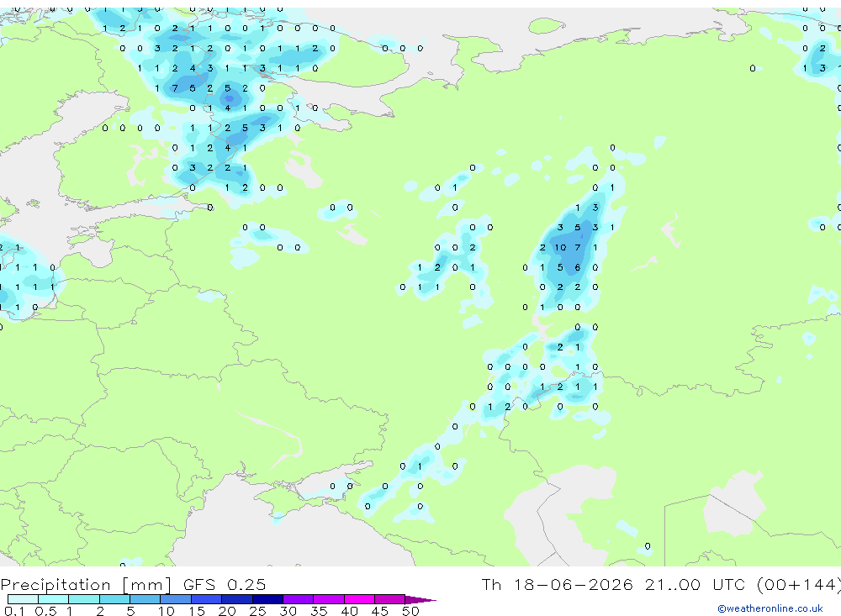Click the '0.5' legend scale label
The image size is (841, 616).
(x=45, y=611)
